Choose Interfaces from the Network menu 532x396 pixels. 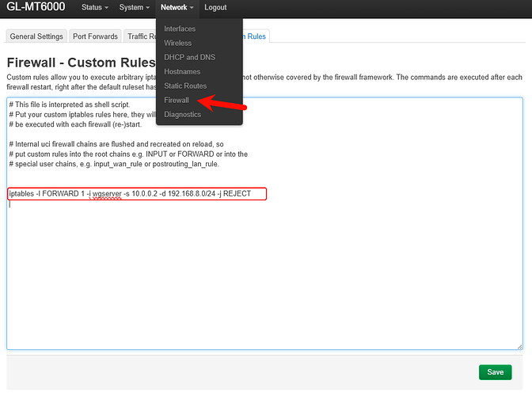tap(180, 29)
